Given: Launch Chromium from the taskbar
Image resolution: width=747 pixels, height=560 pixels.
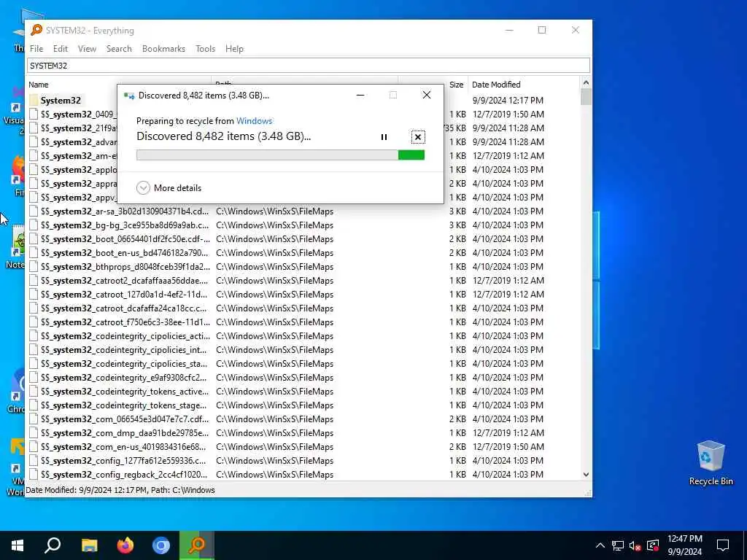Looking at the screenshot, I should [x=161, y=545].
